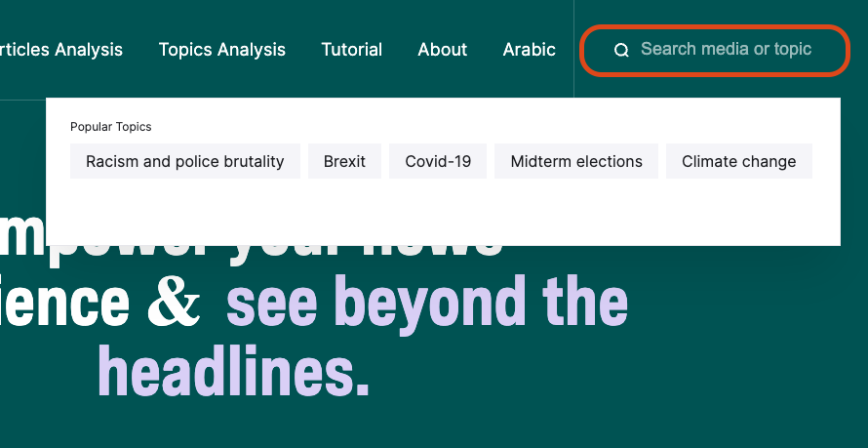Choose the Climate change topic chip

point(739,161)
